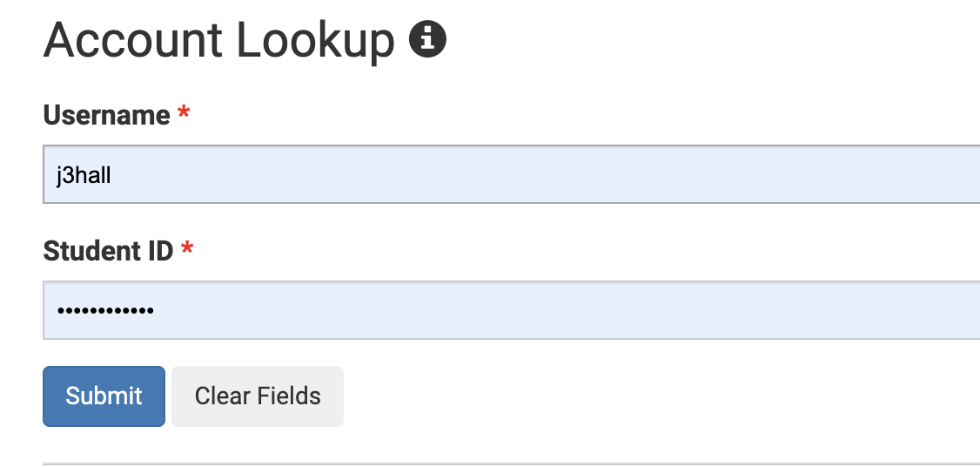The width and height of the screenshot is (980, 467).
Task: Click the word Fields on the gray button
Action: coord(290,396)
